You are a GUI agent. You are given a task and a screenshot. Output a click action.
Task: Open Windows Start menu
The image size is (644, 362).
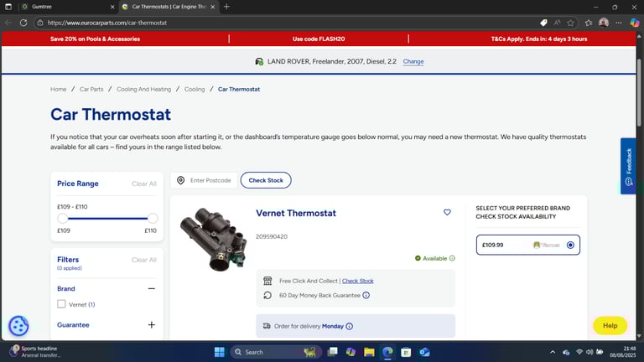click(220, 352)
